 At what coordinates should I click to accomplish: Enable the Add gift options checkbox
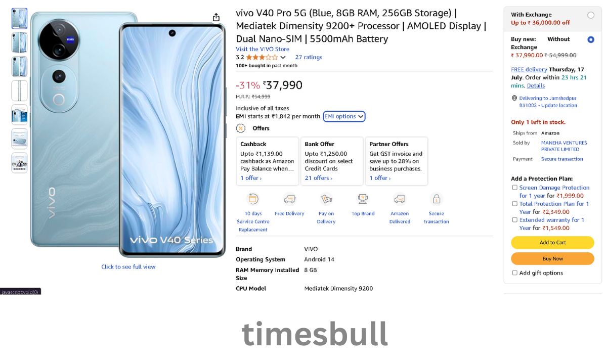[514, 273]
